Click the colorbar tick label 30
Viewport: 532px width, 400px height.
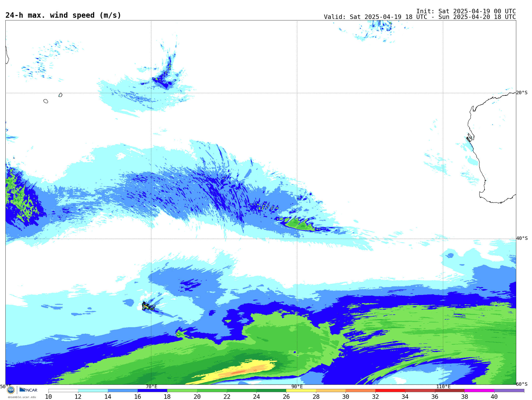[x=346, y=397]
